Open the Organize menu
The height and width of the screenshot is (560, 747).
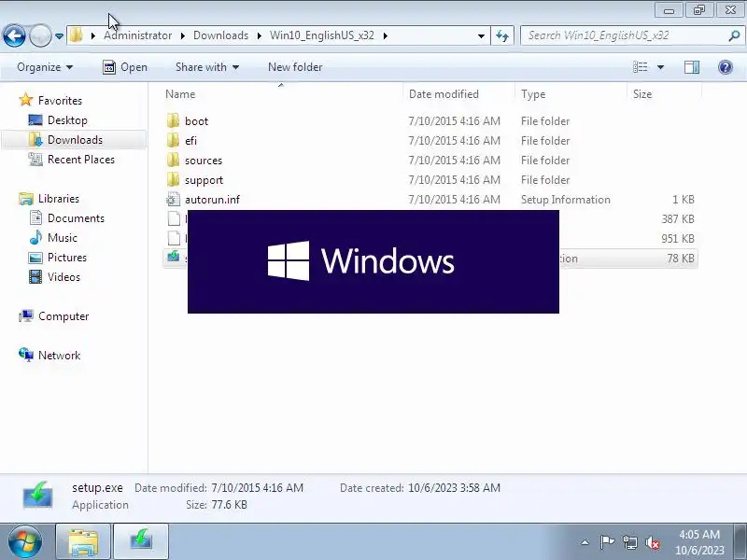coord(45,67)
